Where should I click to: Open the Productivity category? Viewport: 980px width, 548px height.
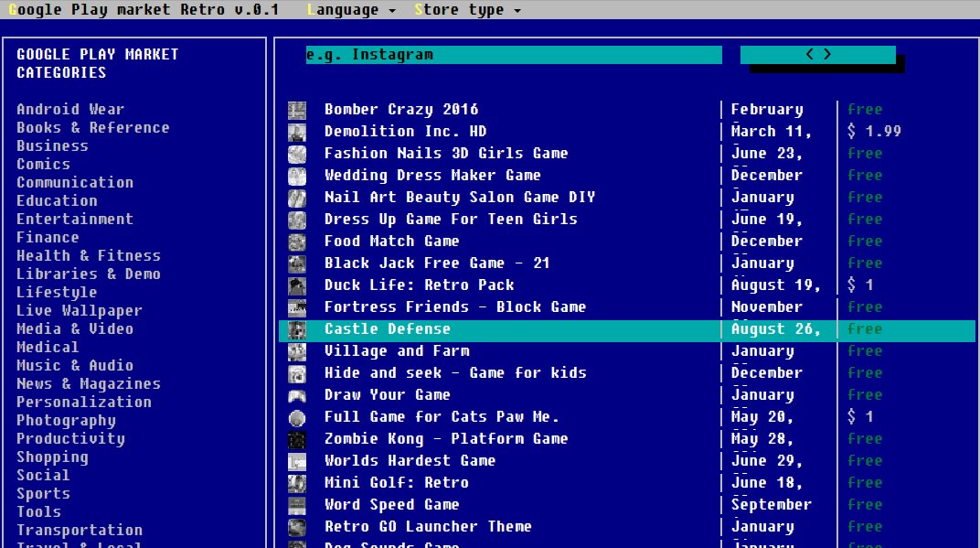[x=70, y=438]
